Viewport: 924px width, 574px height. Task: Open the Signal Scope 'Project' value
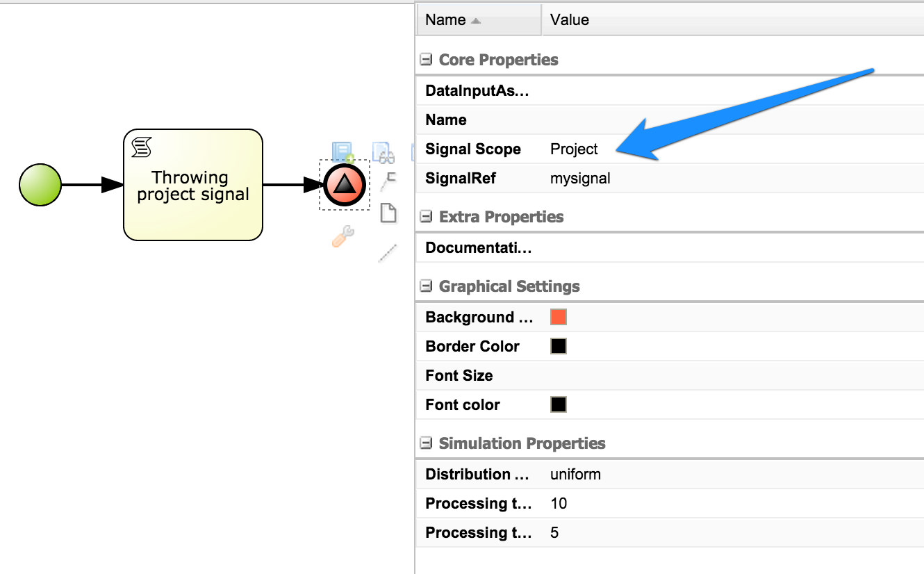pyautogui.click(x=574, y=149)
